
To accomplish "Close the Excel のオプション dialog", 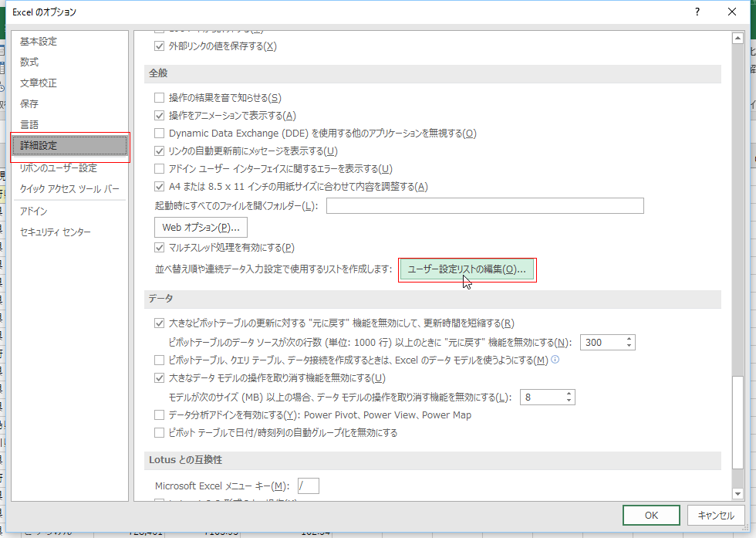I will tap(732, 12).
